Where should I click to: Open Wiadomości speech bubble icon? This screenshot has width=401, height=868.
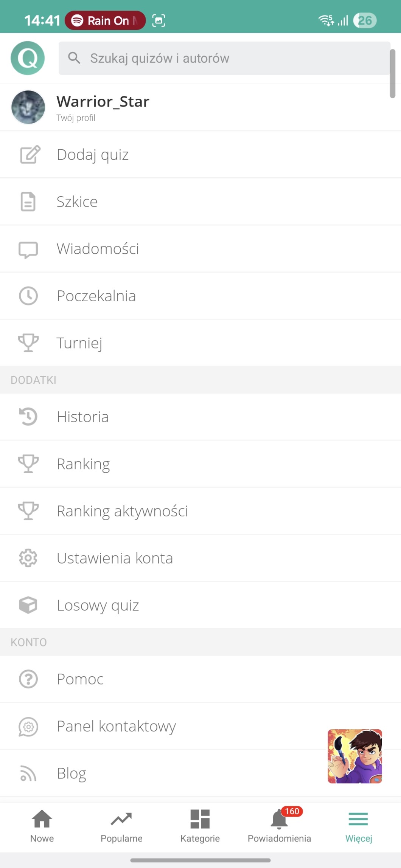pos(28,249)
